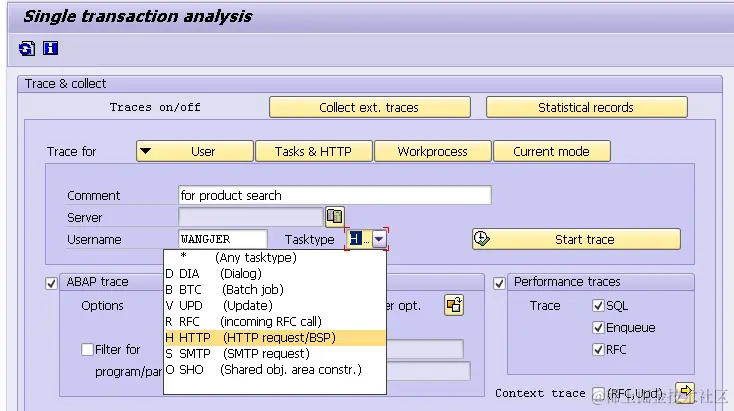Image resolution: width=734 pixels, height=411 pixels.
Task: Click the Tasktype field showing H
Action: [359, 239]
